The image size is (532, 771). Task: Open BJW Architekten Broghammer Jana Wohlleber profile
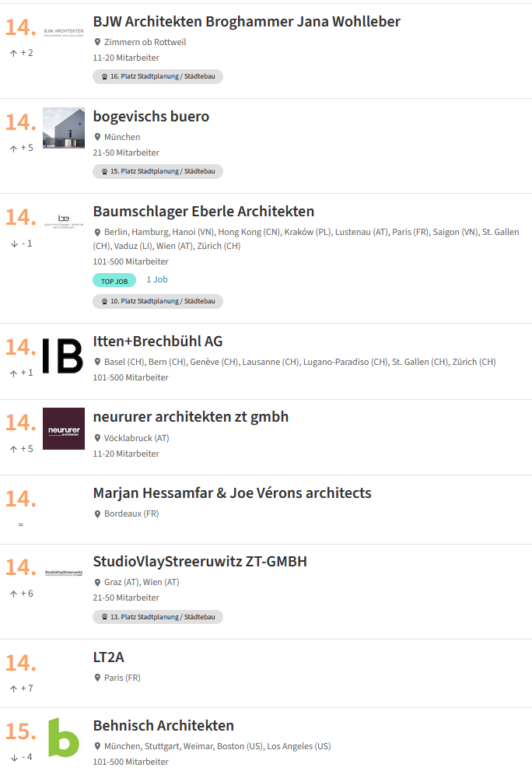[x=247, y=22]
